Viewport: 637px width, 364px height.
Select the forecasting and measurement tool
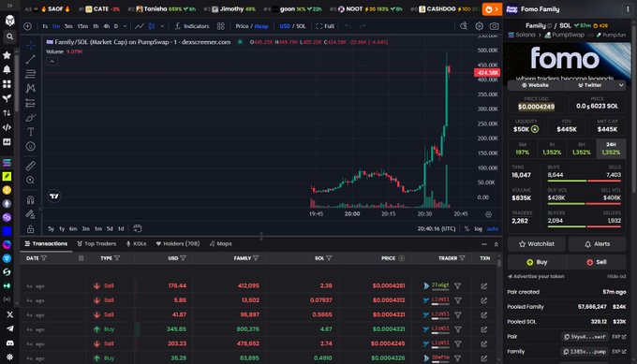pyautogui.click(x=31, y=103)
